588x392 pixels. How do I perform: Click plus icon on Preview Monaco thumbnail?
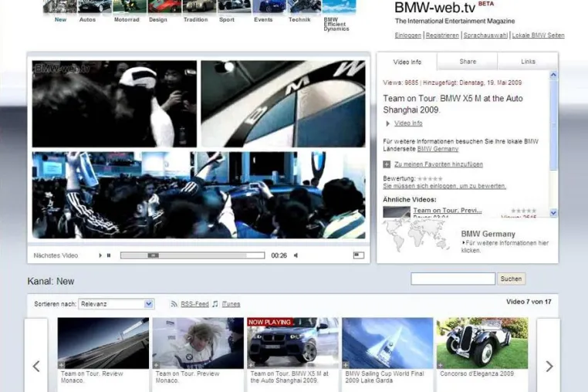[156, 365]
